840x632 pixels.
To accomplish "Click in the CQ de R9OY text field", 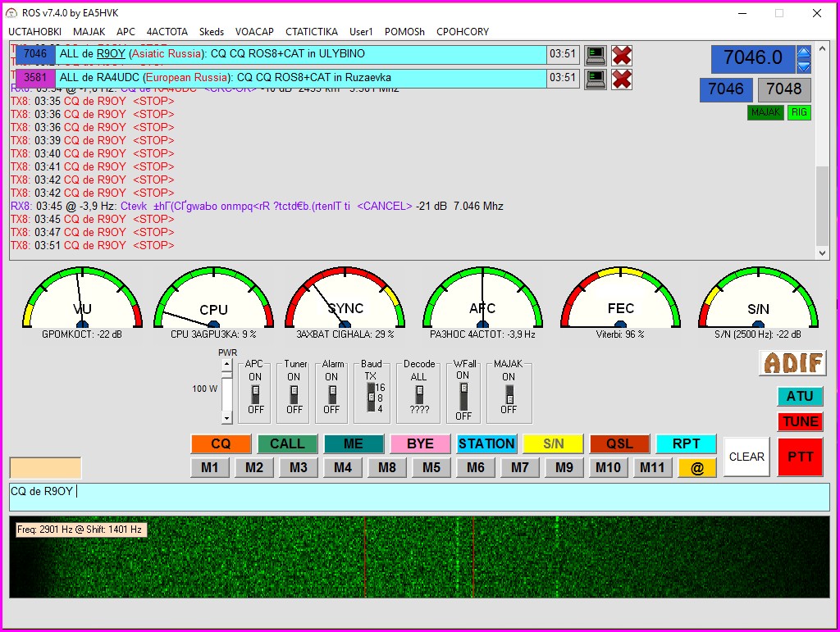I will [x=418, y=496].
